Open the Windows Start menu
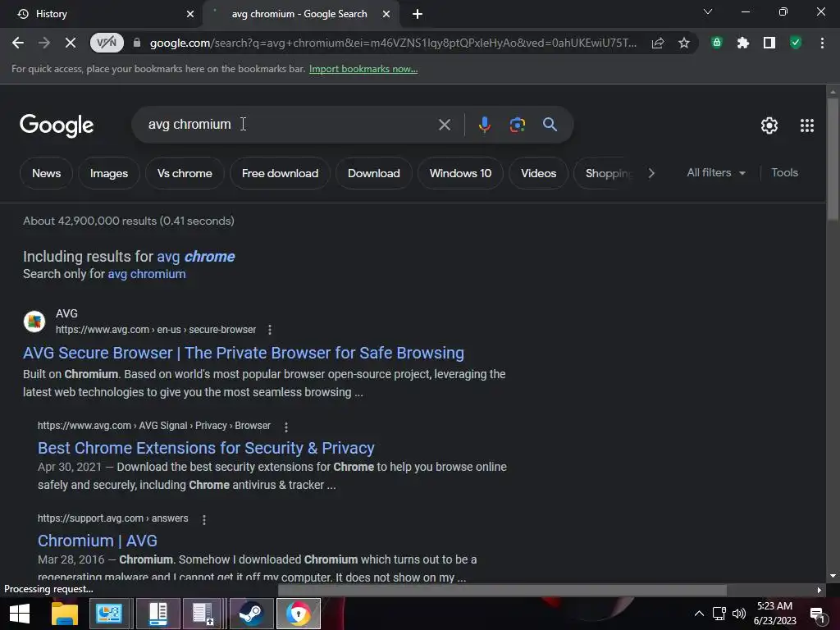840x630 pixels. 20,614
